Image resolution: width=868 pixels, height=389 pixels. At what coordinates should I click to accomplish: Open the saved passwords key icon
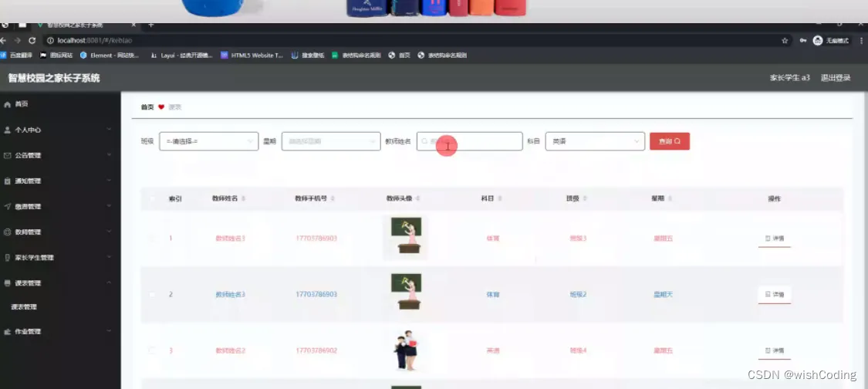click(x=803, y=40)
